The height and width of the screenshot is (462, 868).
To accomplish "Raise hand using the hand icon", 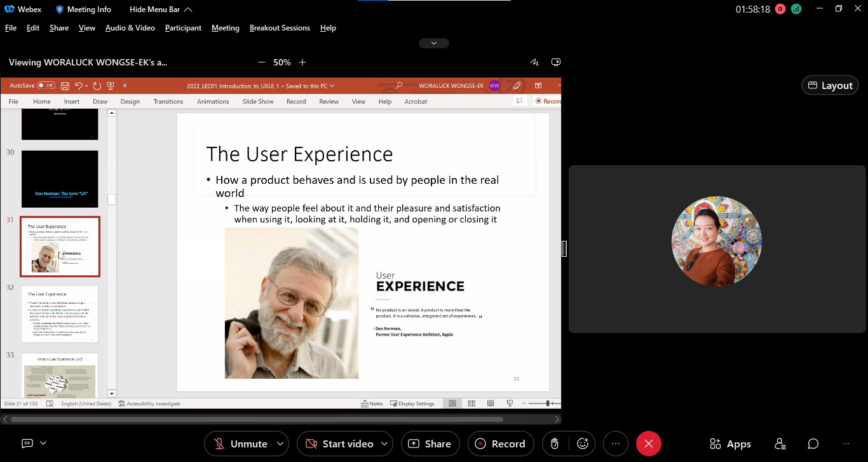I will click(x=555, y=444).
